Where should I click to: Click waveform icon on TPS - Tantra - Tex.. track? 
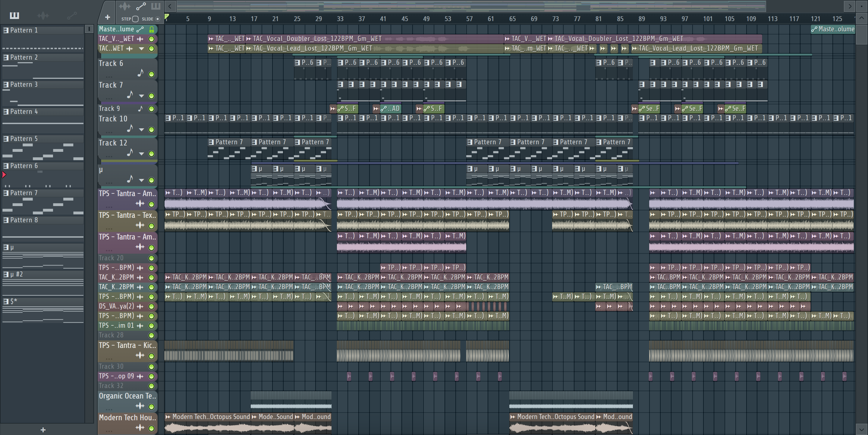tap(140, 225)
